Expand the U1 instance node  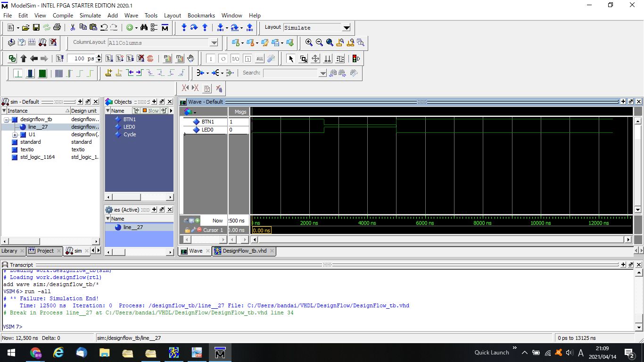click(16, 134)
